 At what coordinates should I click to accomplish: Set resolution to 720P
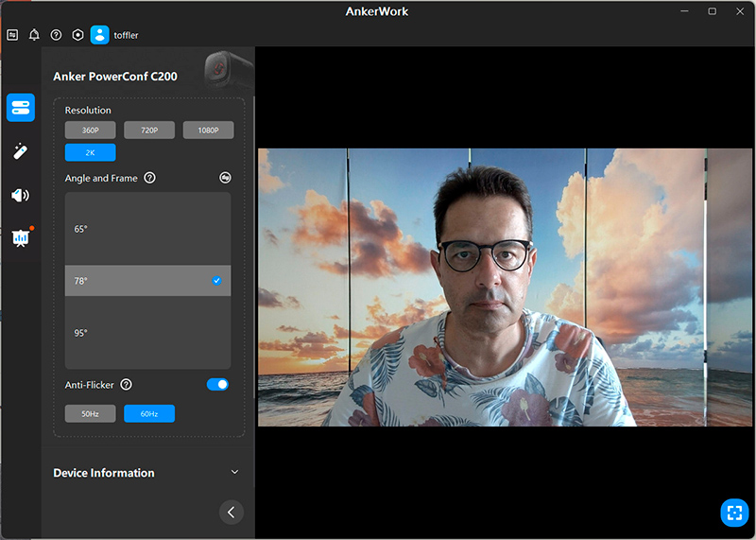(x=149, y=131)
